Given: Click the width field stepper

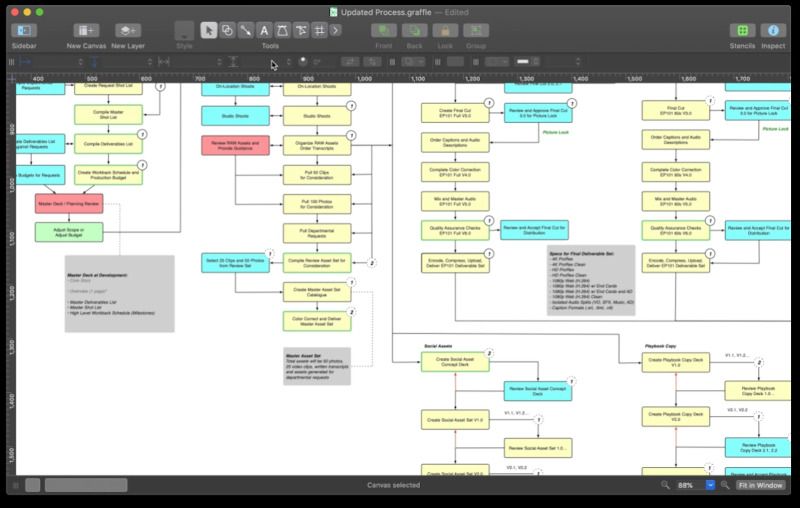Looking at the screenshot, I should click(219, 62).
